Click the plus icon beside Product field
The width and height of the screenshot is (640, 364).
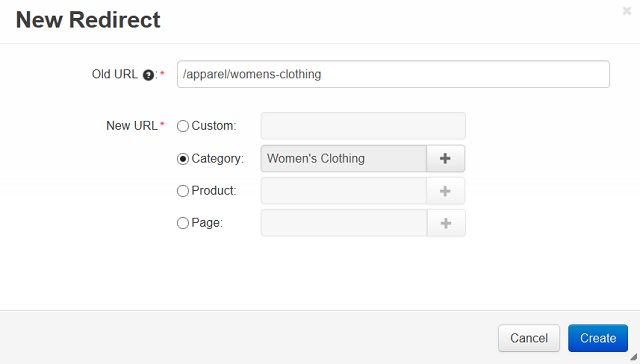pos(445,191)
